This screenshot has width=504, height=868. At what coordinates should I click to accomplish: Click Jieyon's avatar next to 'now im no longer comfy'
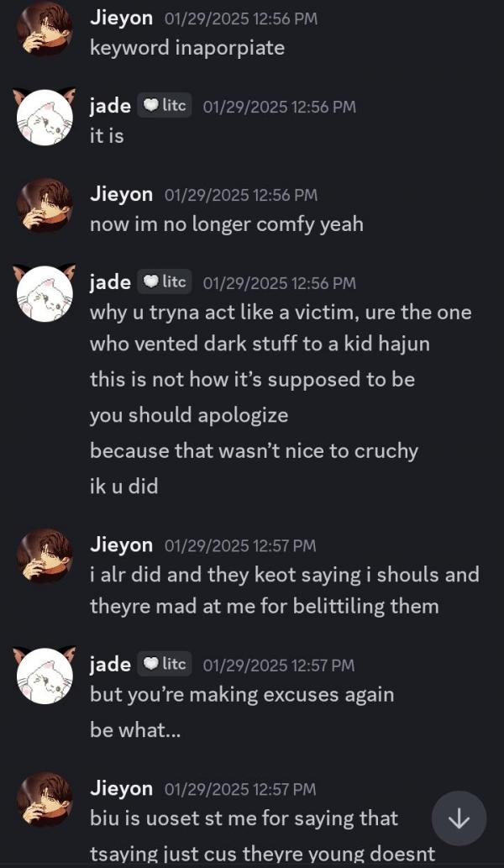point(45,205)
